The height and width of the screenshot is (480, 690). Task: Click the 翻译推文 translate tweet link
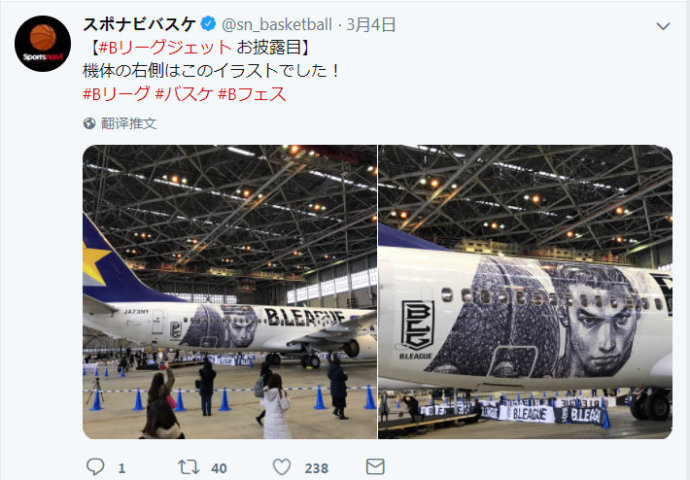click(x=129, y=124)
